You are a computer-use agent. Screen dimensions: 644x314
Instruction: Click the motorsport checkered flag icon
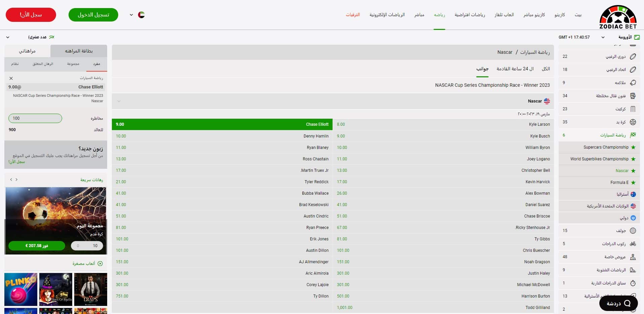(x=633, y=135)
